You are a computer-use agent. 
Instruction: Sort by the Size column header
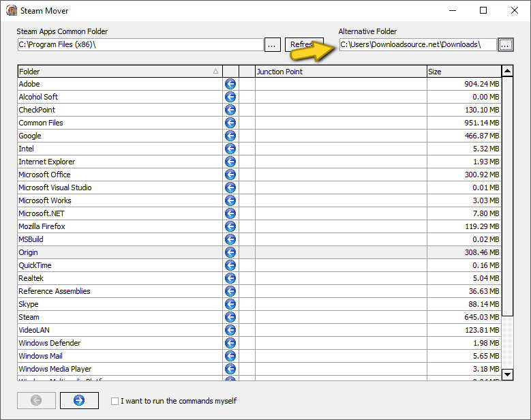(x=464, y=72)
